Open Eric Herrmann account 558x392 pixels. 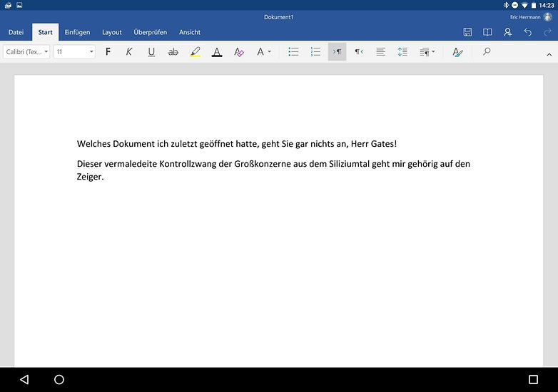coord(531,17)
